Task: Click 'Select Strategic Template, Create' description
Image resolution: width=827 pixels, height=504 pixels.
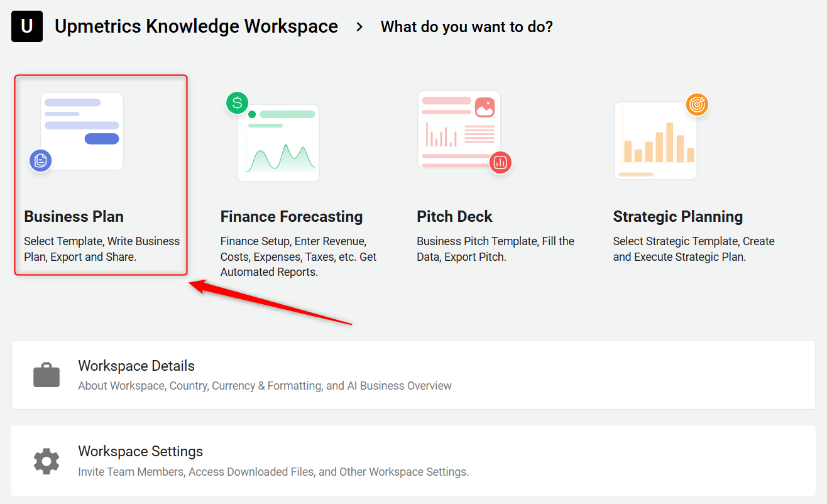Action: (x=694, y=249)
